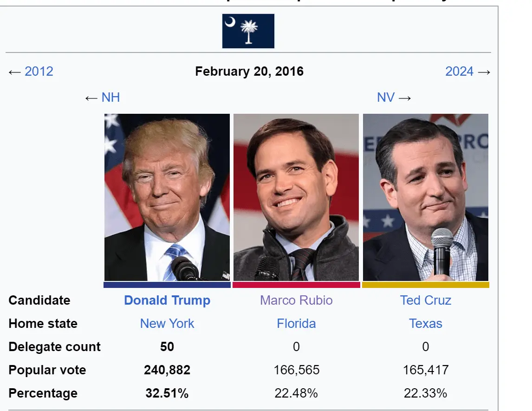Open the photo above Ted Cruz's name
Viewport: 532px width, 411px height.
(426, 197)
